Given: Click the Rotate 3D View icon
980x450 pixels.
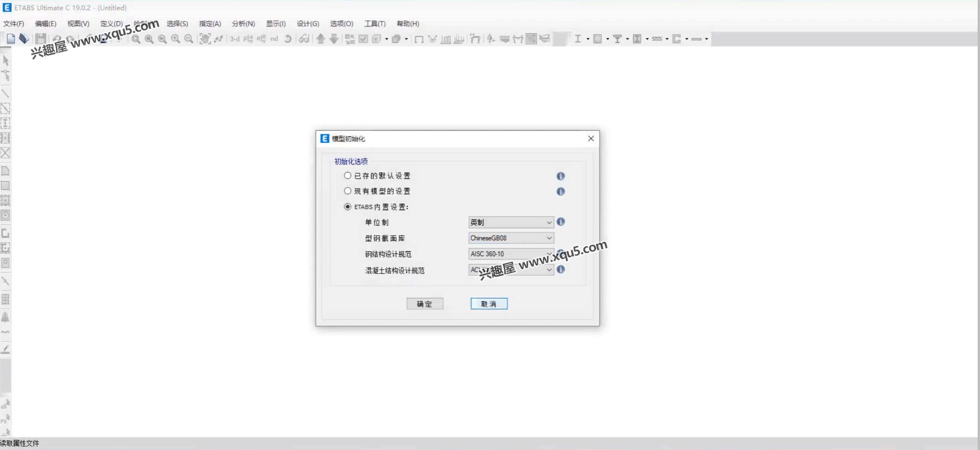Looking at the screenshot, I should tap(288, 39).
